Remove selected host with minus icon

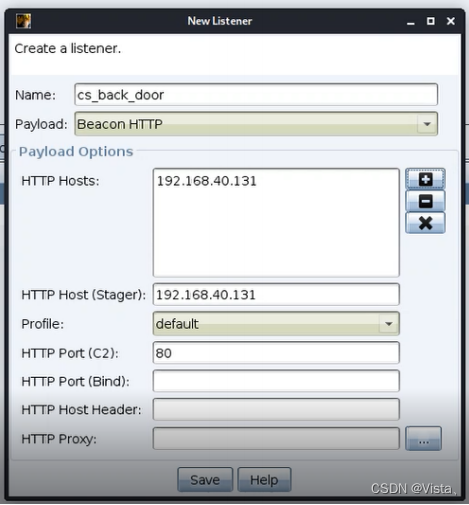[x=425, y=201]
